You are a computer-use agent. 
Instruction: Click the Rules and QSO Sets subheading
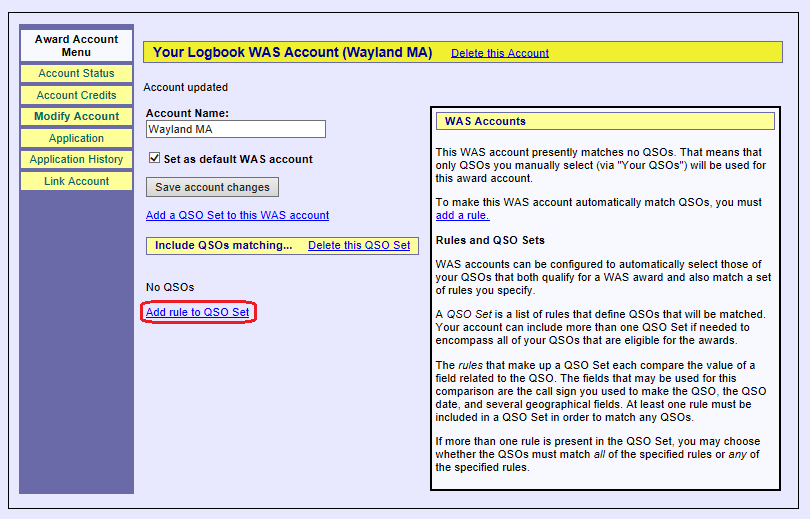(x=489, y=240)
